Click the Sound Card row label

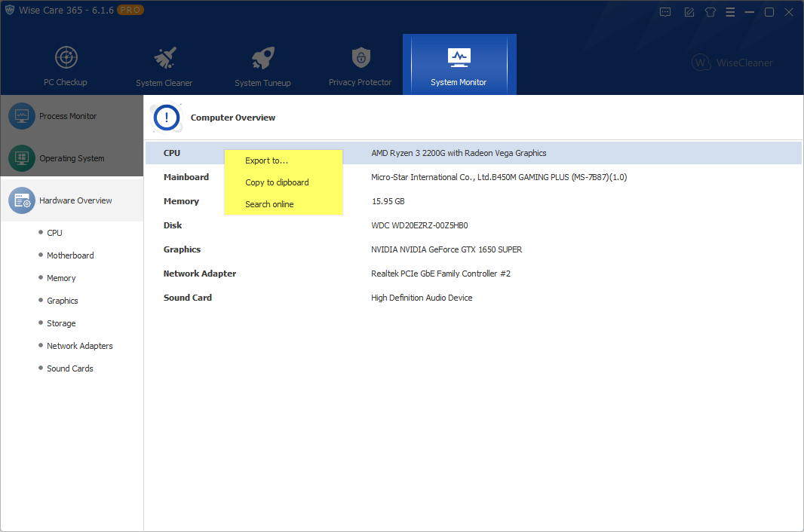pyautogui.click(x=188, y=297)
